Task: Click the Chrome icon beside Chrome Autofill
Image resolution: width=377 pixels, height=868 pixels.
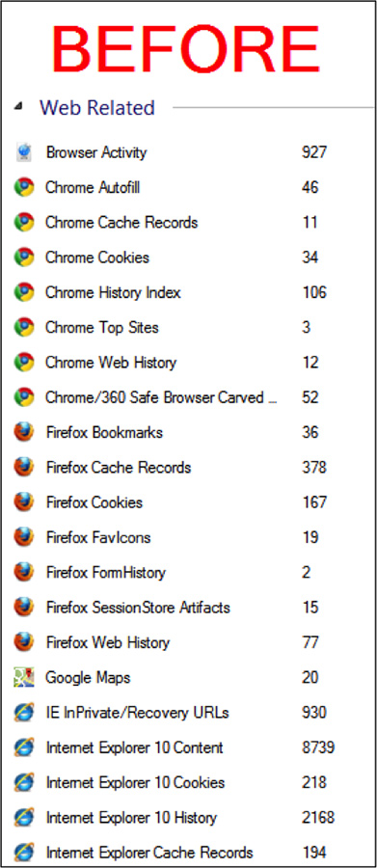Action: click(24, 187)
